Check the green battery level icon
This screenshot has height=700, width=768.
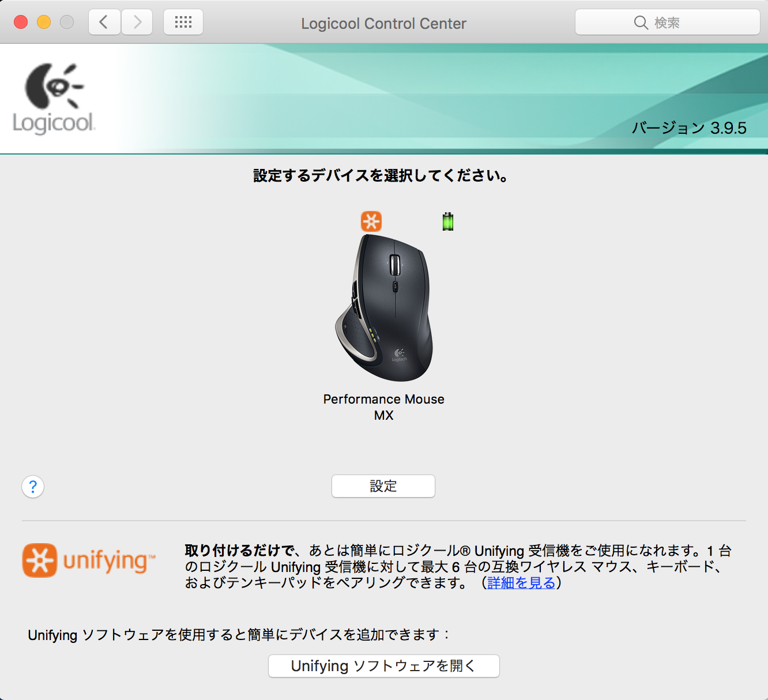click(448, 221)
